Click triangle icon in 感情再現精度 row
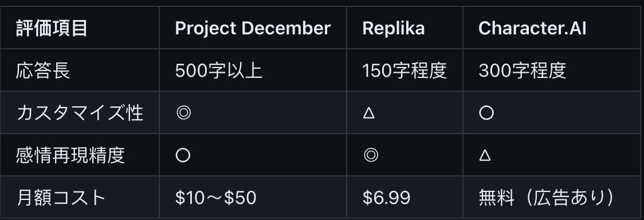 485,156
